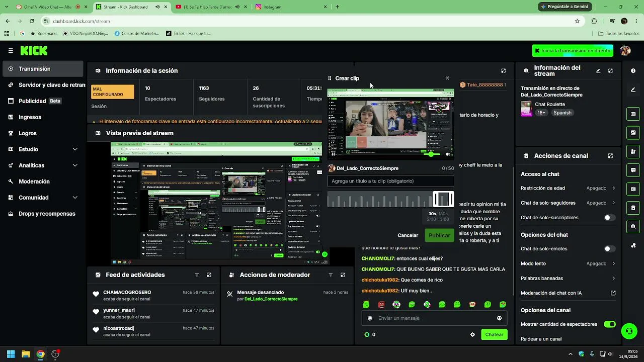Click the drag grip icon on Crear clip
Screen dimensions: 644x362
click(330, 78)
